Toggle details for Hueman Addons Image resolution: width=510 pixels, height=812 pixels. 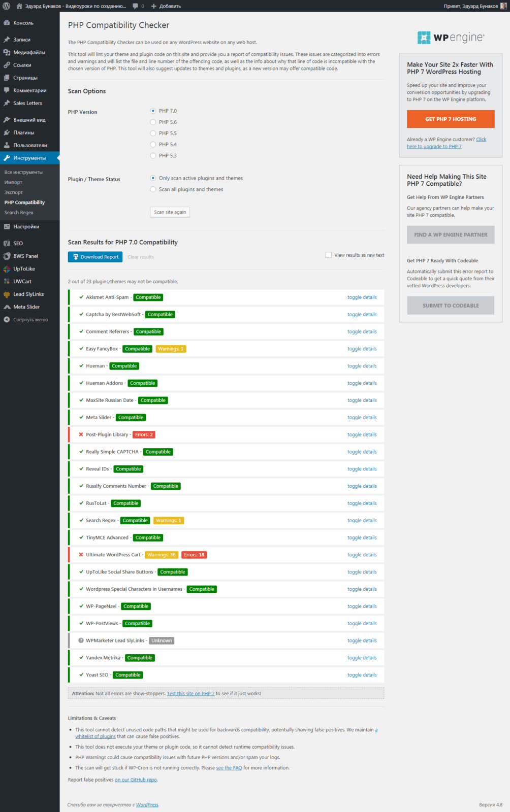point(362,383)
